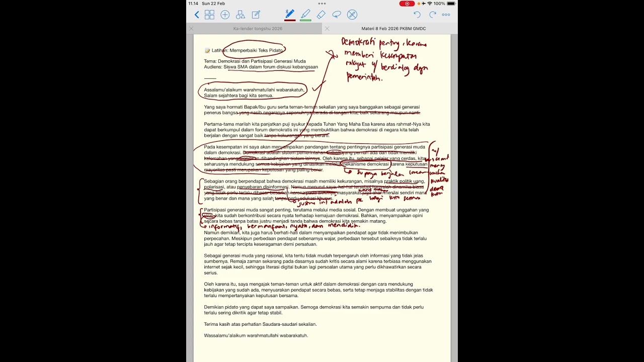Tap paragraph starting 'Pada kesempatan ini saya akan'
The image size is (644, 362).
pyautogui.click(x=315, y=158)
